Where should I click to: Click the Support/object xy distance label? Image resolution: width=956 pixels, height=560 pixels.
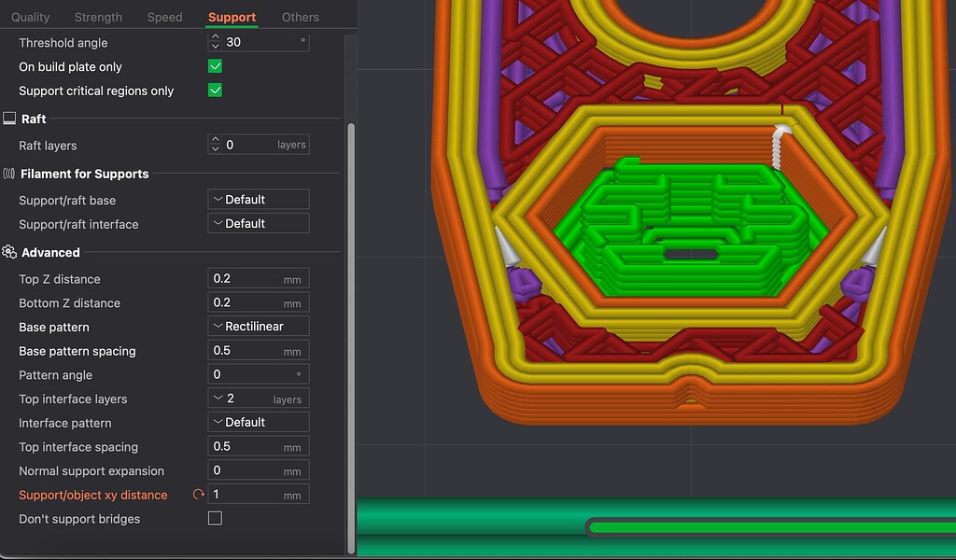[x=92, y=495]
